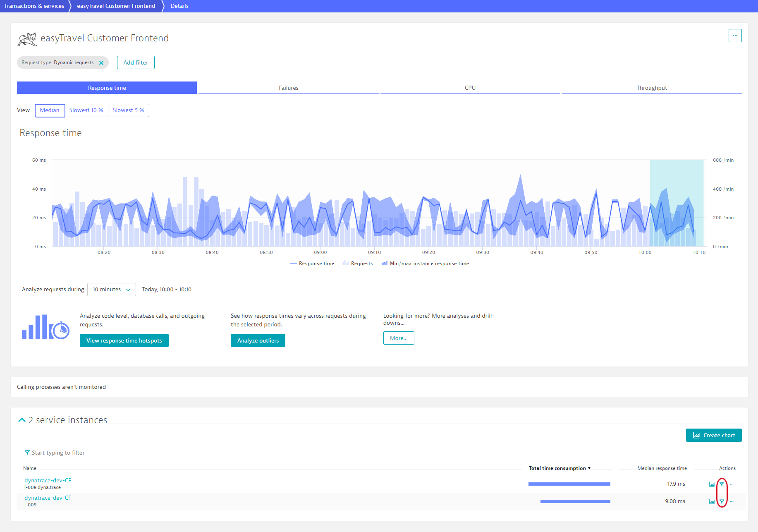This screenshot has width=758, height=532.
Task: Select the Slowest 10 % view
Action: [x=86, y=110]
